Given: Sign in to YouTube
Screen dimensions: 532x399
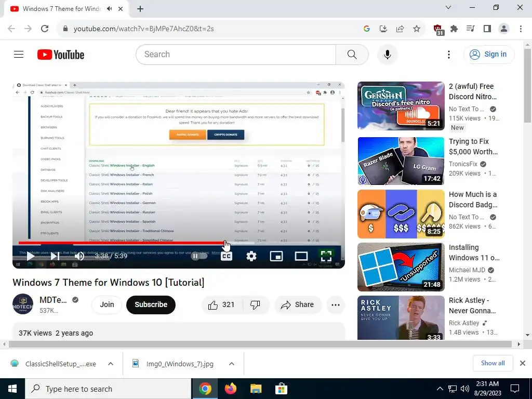Looking at the screenshot, I should pos(489,54).
